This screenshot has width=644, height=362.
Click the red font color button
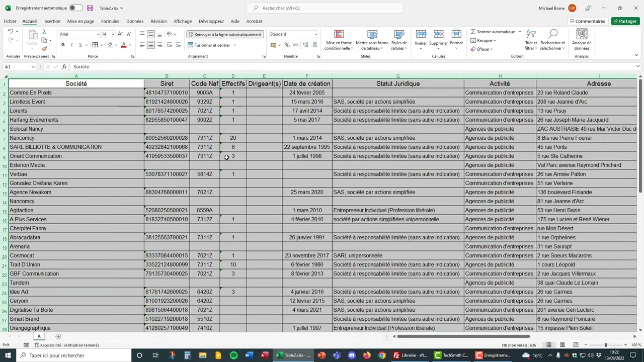[x=123, y=45]
